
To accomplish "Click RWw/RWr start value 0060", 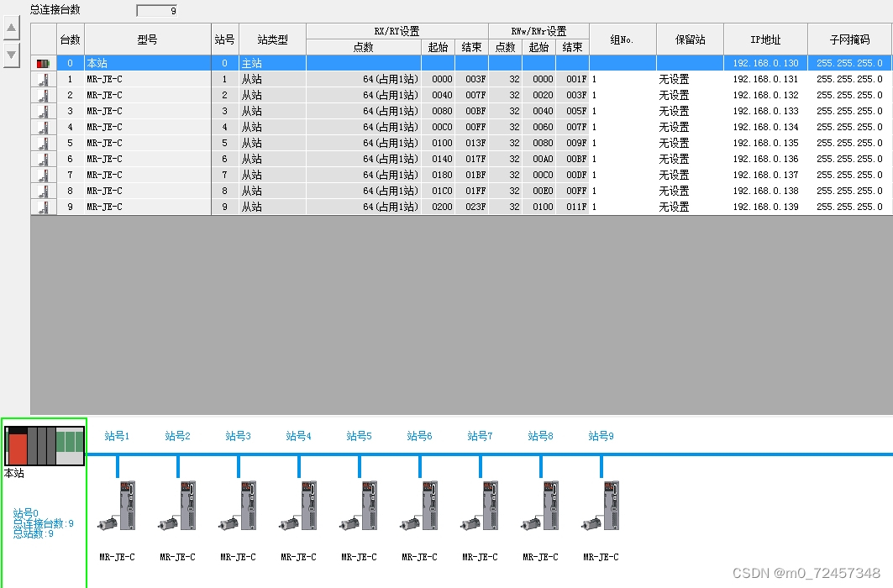I will [538, 127].
